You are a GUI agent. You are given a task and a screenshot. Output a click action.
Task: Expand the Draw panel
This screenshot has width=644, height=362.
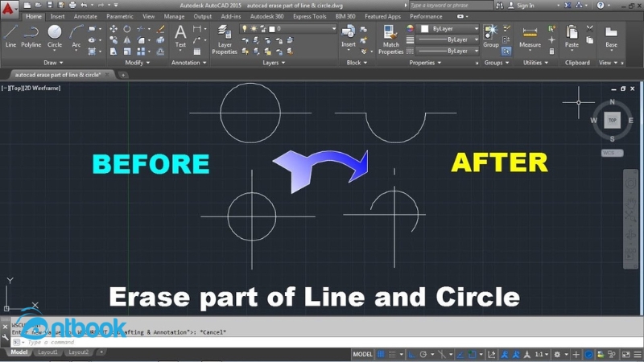click(x=53, y=63)
